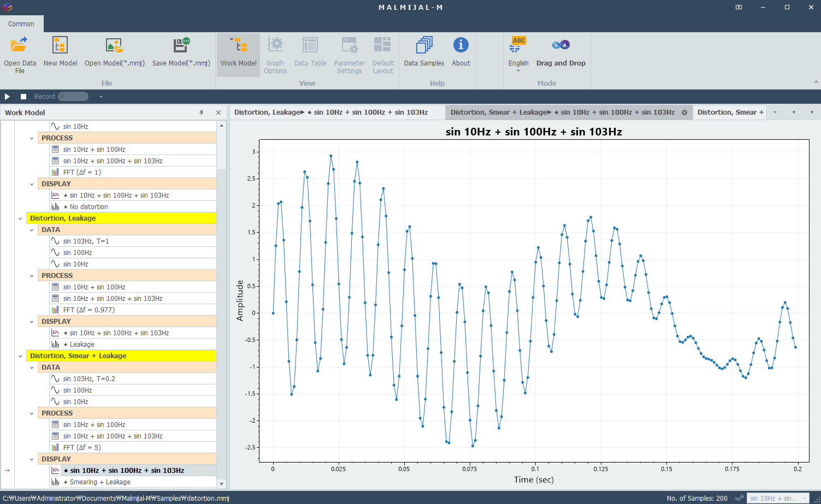
Task: Open the document tab list dropdown
Action: click(775, 112)
